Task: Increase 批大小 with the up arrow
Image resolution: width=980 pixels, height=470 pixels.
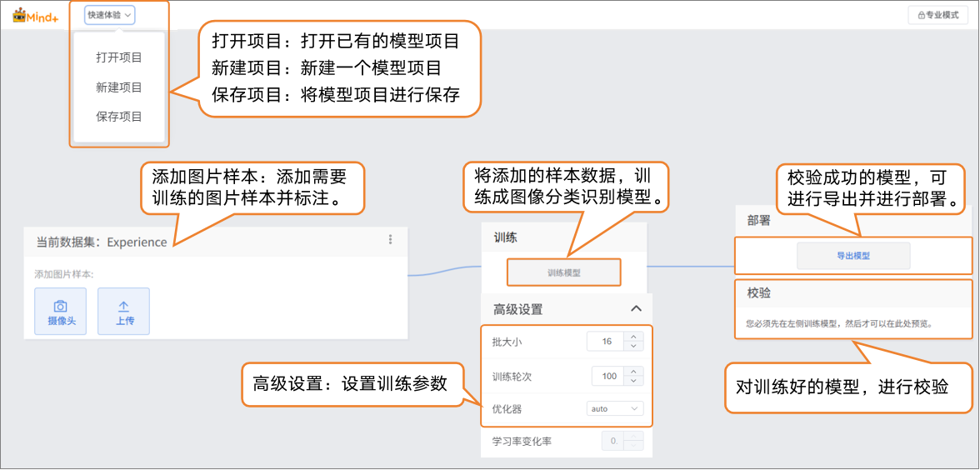Action: (633, 337)
